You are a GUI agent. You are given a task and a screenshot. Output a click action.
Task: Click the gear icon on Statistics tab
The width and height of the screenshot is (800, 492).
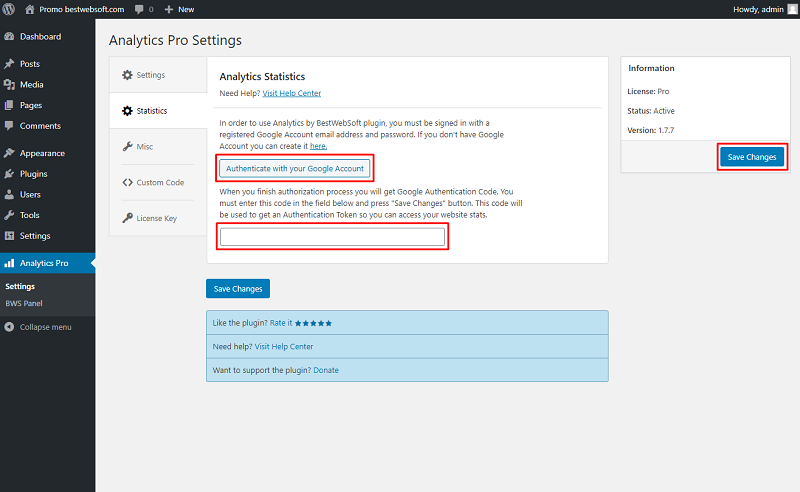[127, 111]
